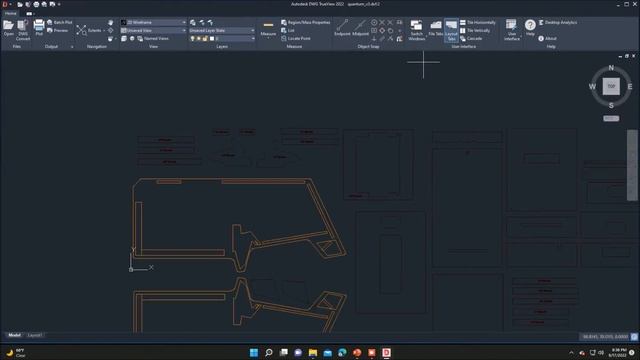
Task: Open Named Views manager
Action: [153, 38]
